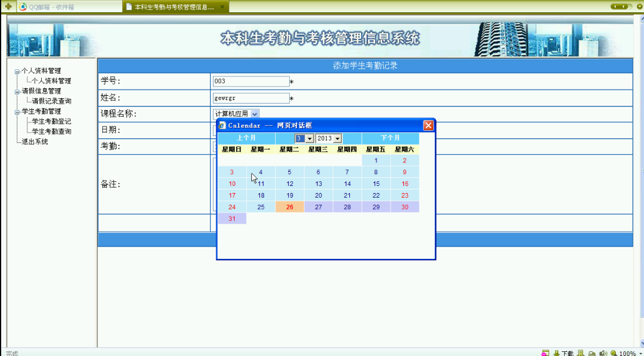Open the 100% zoom level dropdown arrow
Screen dimensions: 644x356
click(640, 354)
